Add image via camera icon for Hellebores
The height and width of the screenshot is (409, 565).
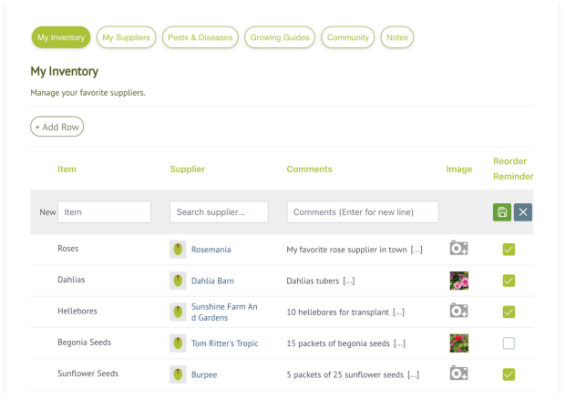tap(459, 311)
